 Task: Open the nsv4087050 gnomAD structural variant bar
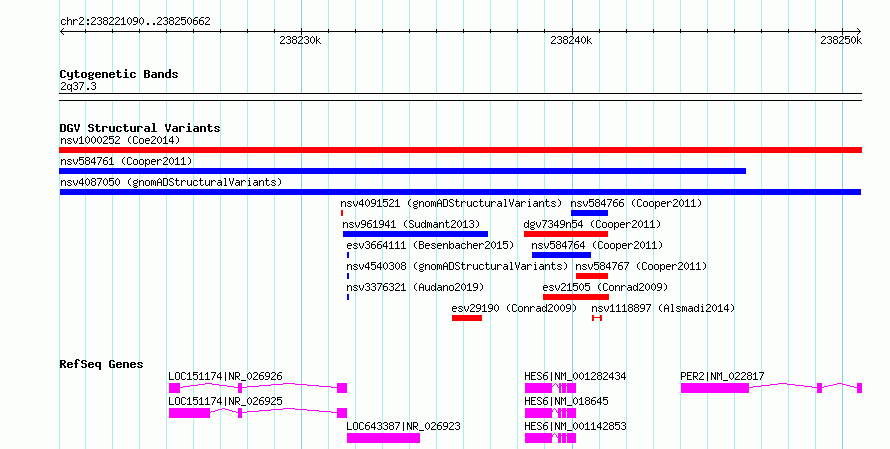click(460, 192)
